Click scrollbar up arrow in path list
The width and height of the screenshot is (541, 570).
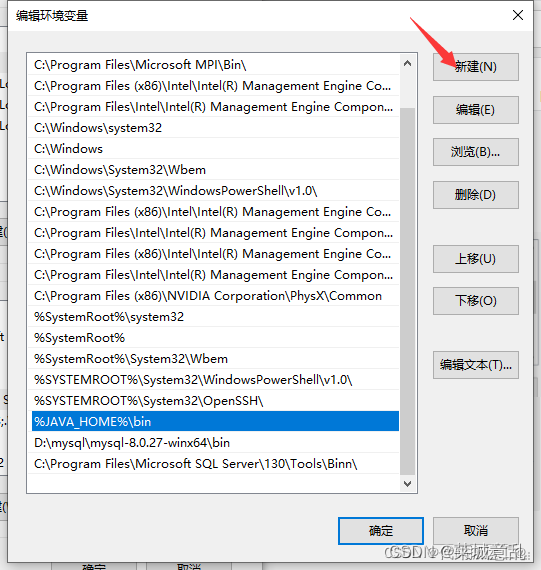407,64
